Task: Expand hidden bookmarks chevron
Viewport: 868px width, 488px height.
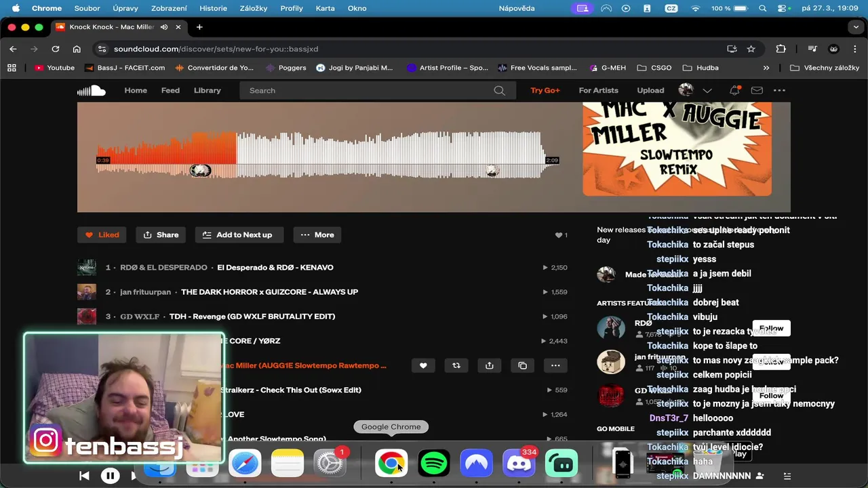Action: 766,68
